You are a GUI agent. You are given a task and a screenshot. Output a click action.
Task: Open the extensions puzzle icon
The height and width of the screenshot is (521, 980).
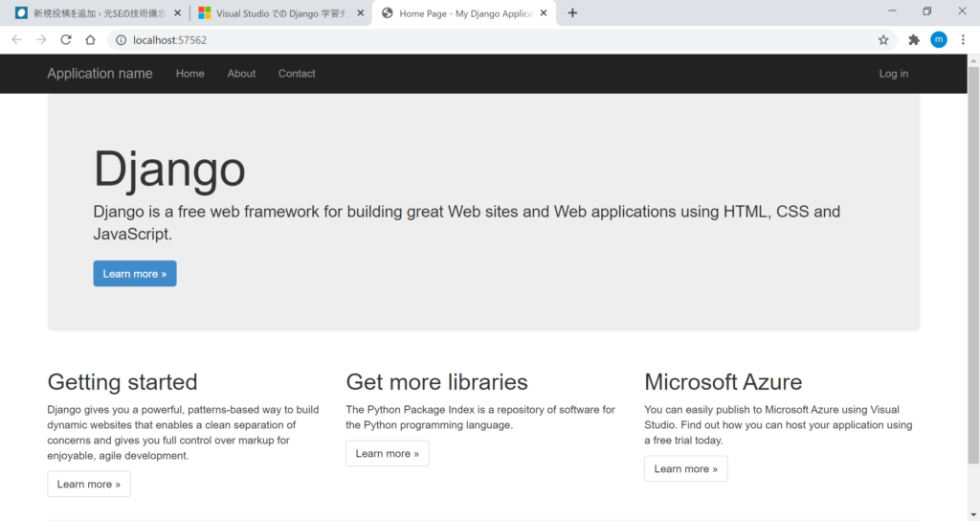pos(914,40)
